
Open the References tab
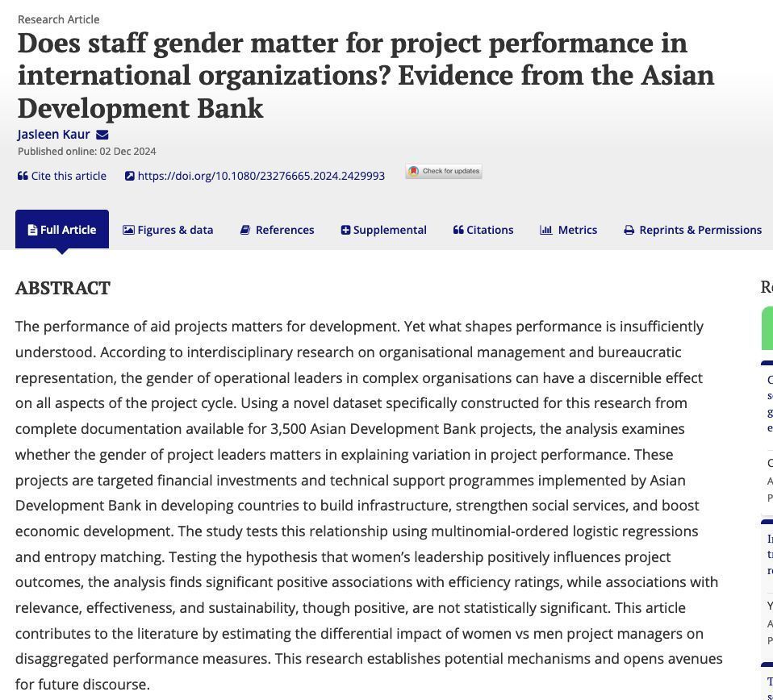277,230
